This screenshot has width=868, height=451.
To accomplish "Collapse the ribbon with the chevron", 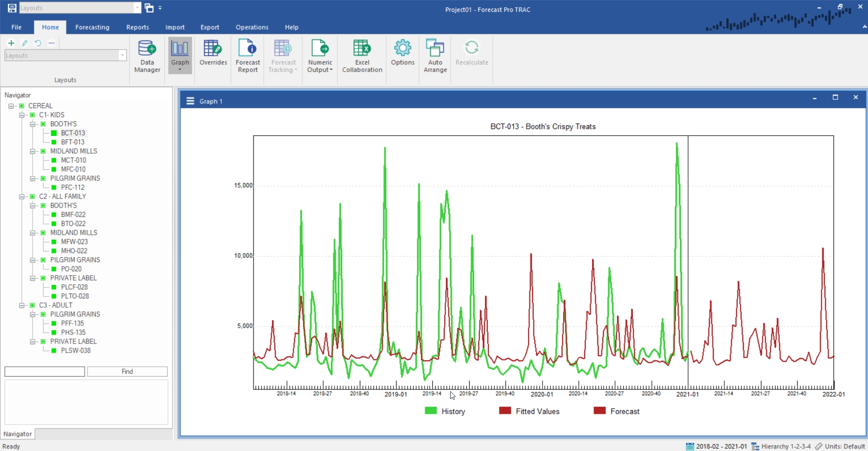I will pos(864,27).
